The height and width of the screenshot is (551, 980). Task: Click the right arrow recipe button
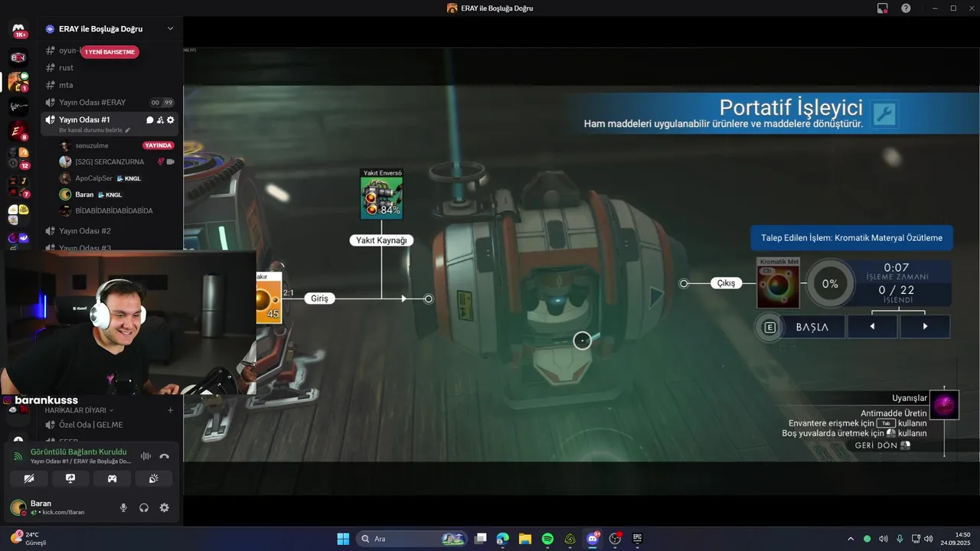coord(925,327)
